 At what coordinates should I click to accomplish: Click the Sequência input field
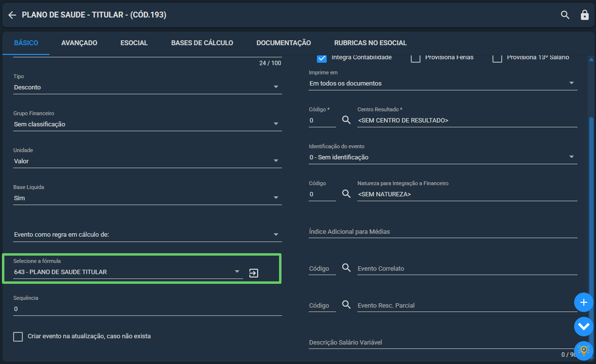pos(147,309)
